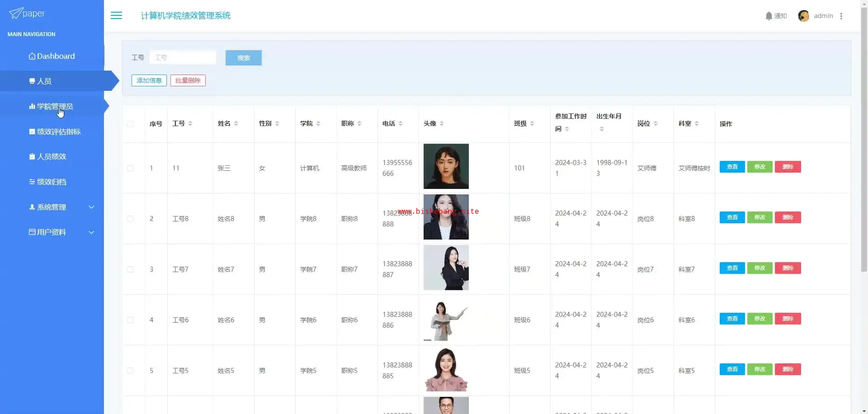Delete the 姓名8 record
868x414 pixels.
click(788, 217)
